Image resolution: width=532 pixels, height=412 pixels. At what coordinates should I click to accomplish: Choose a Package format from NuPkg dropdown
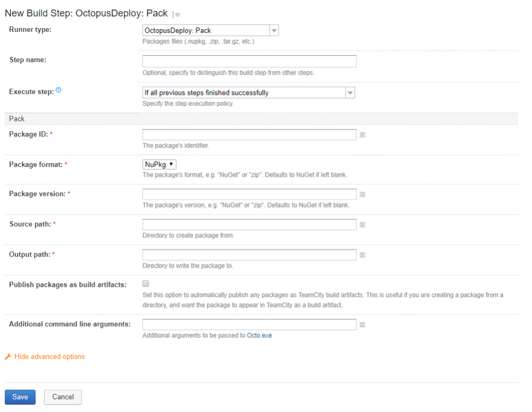(160, 164)
